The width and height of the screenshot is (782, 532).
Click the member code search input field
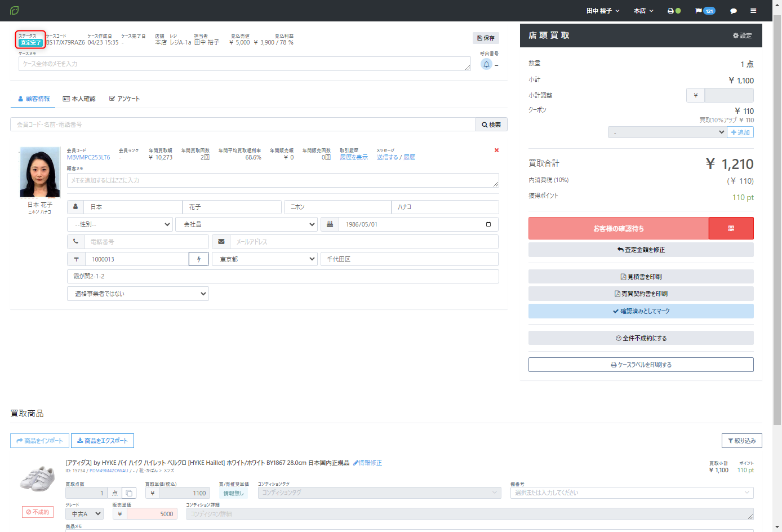point(243,125)
